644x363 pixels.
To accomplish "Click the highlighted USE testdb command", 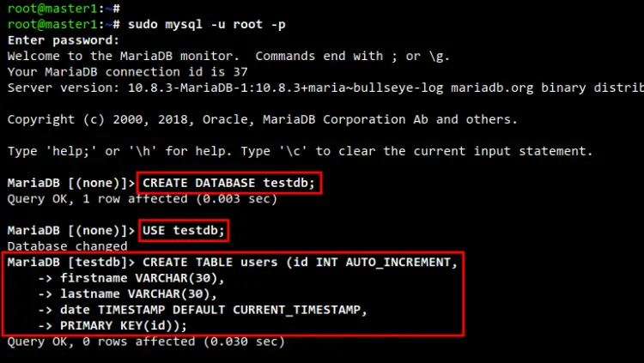I will tap(184, 230).
